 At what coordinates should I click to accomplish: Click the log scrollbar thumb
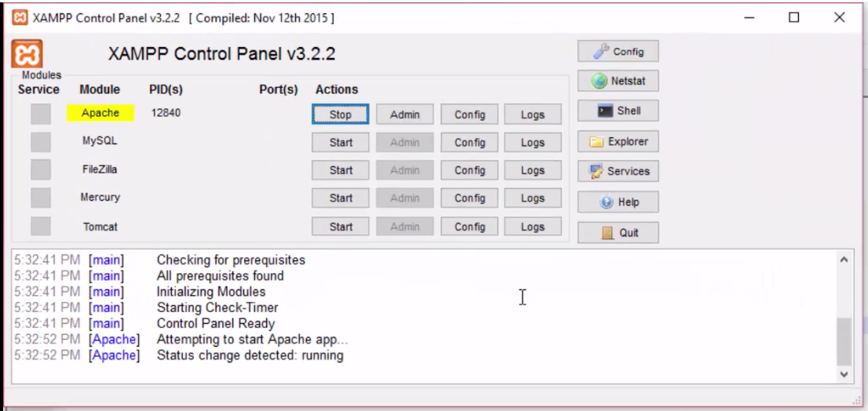(x=844, y=341)
